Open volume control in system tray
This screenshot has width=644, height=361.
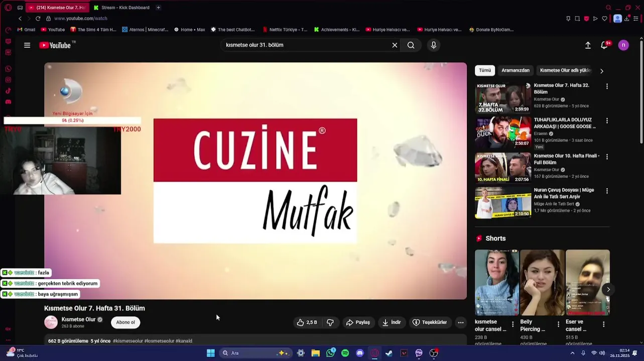(602, 353)
